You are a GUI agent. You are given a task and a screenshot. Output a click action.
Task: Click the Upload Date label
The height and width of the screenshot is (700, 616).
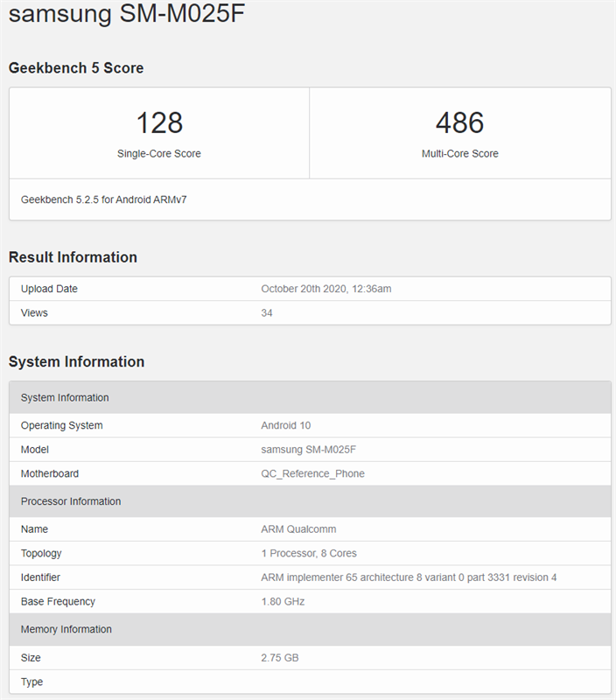coord(49,289)
